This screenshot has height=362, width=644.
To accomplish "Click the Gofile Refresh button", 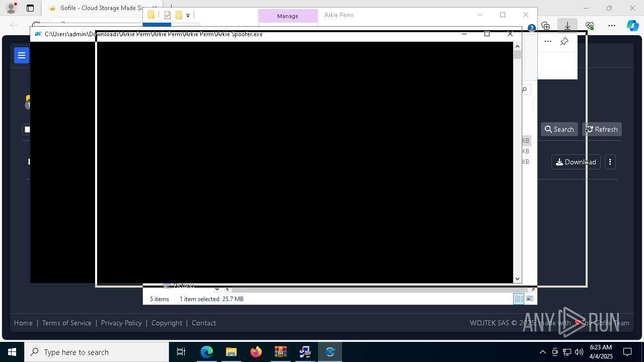I will click(x=602, y=129).
